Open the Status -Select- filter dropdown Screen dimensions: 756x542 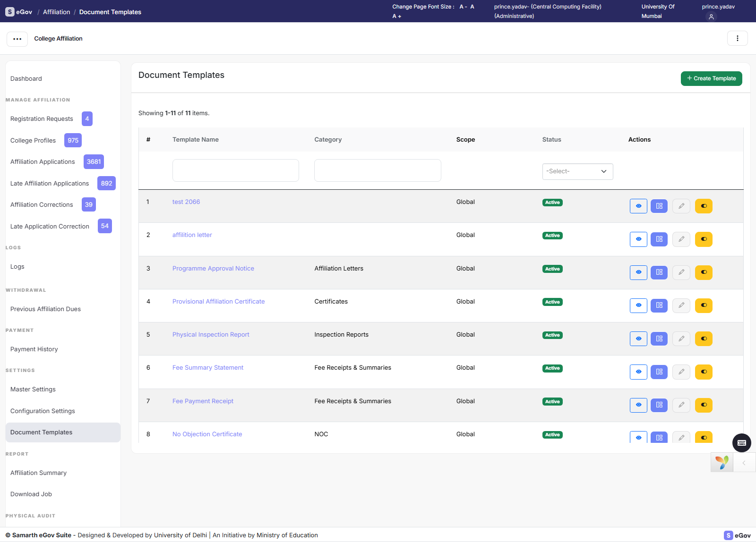coord(577,171)
